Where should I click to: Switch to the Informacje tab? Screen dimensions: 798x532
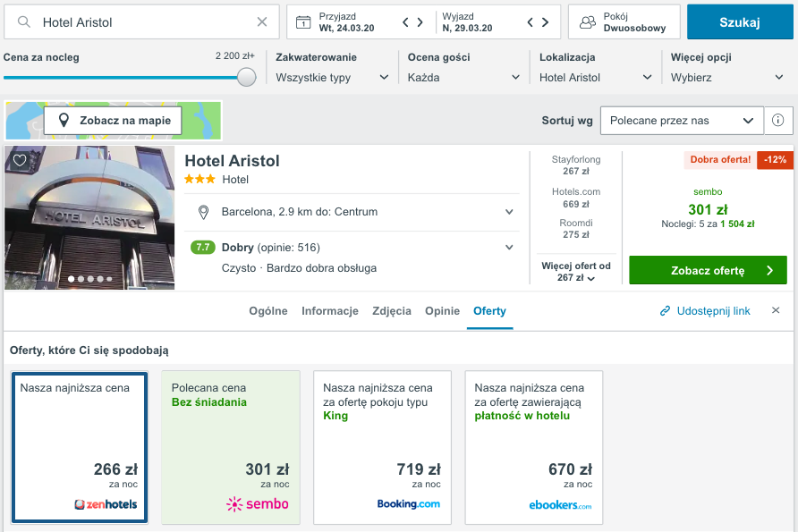[330, 311]
